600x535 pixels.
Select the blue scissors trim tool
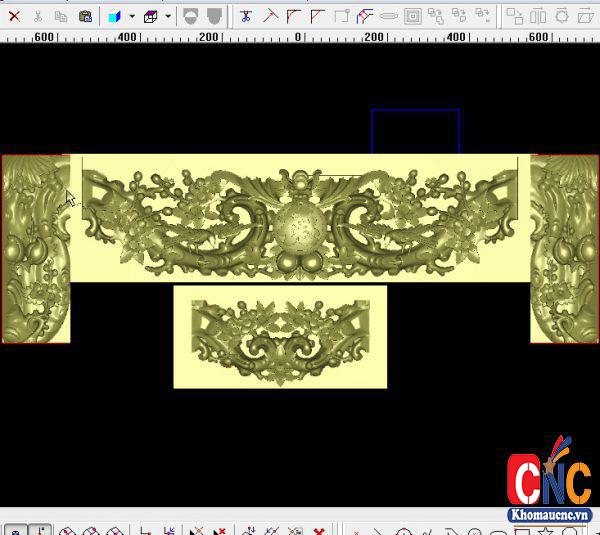click(246, 16)
